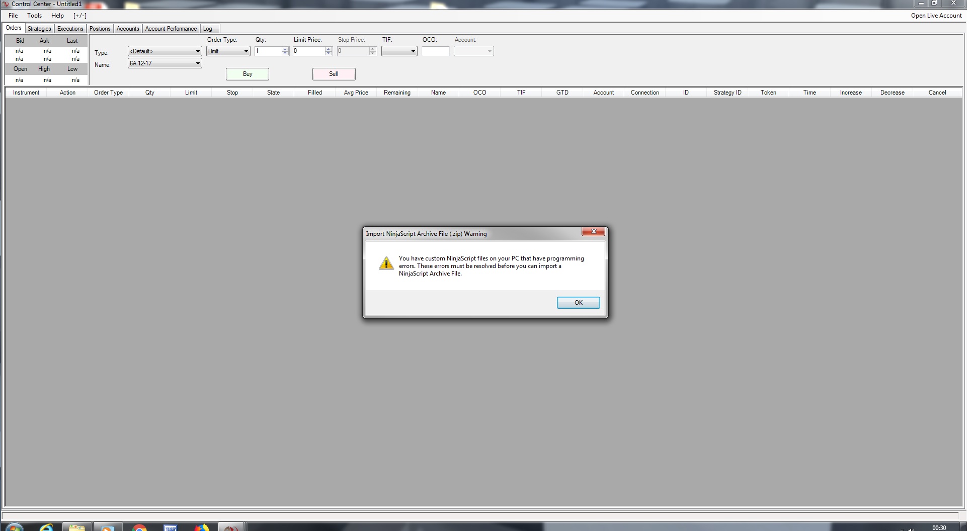The width and height of the screenshot is (980, 531).
Task: Go to the Executions tab
Action: 70,29
